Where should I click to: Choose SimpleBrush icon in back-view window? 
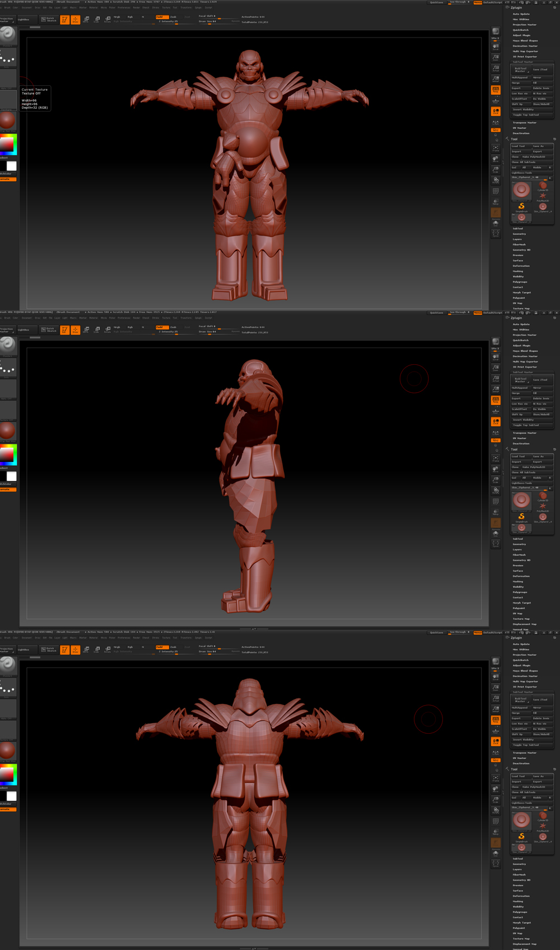[x=521, y=836]
